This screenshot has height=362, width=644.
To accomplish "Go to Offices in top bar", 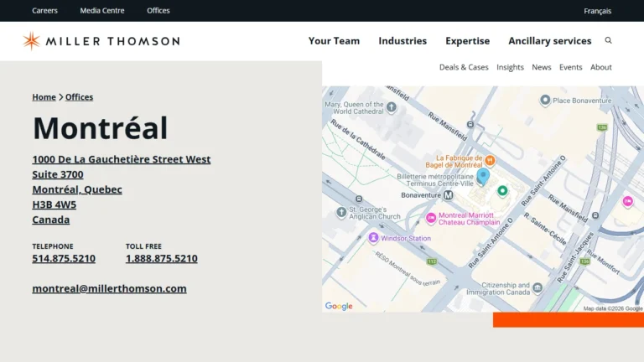I will [x=158, y=11].
